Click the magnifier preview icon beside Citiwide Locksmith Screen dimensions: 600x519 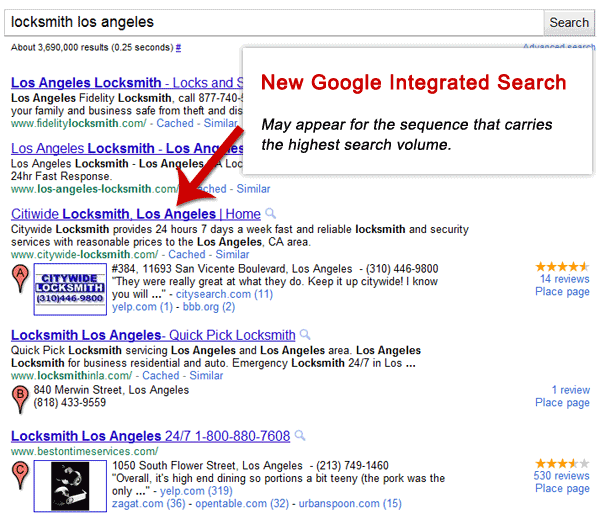point(271,213)
